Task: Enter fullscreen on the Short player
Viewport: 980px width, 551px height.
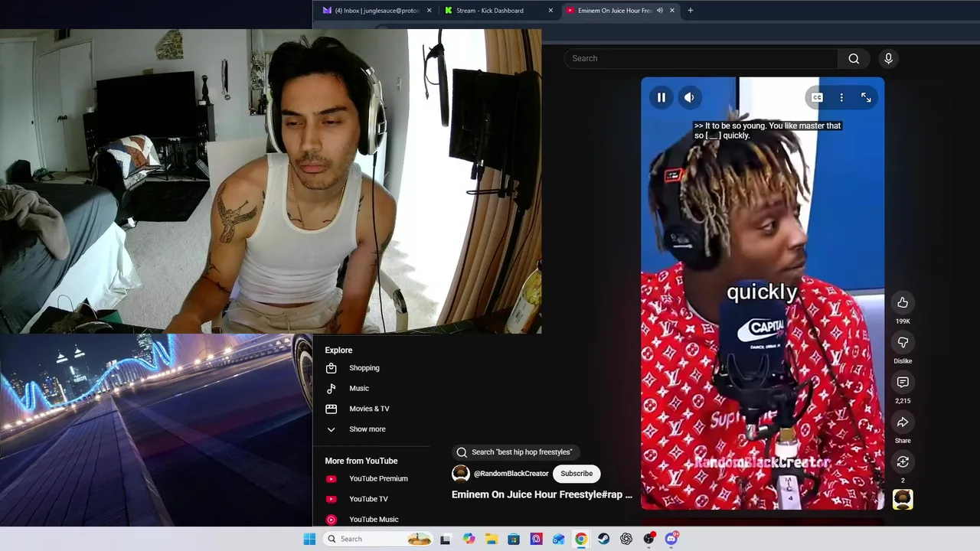Action: 866,97
